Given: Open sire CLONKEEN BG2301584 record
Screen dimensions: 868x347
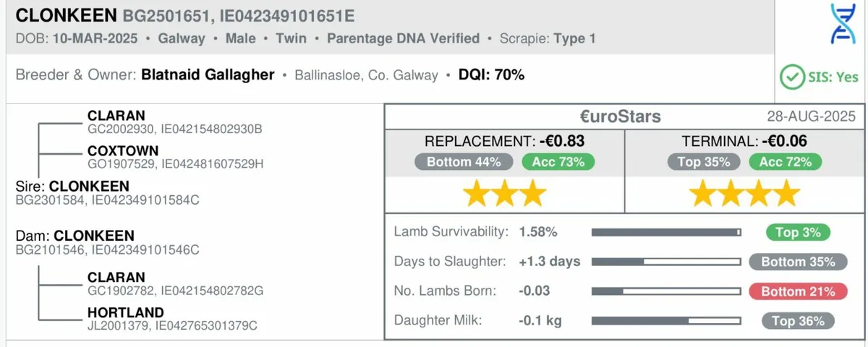Looking at the screenshot, I should [x=108, y=192].
